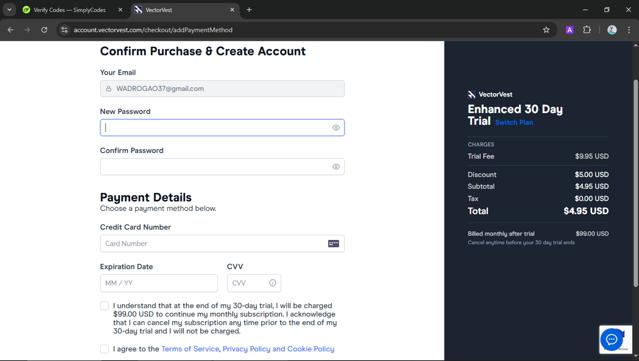Open the Chrome profile avatar

[x=612, y=30]
